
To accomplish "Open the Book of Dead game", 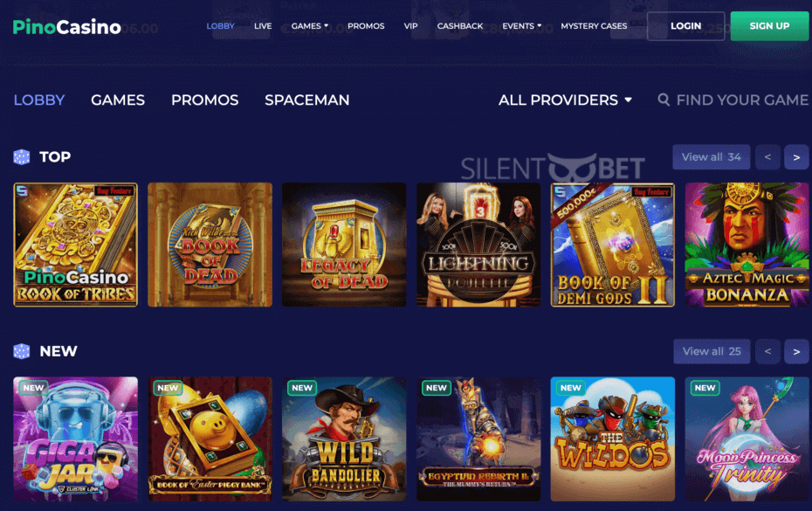I will click(x=210, y=245).
